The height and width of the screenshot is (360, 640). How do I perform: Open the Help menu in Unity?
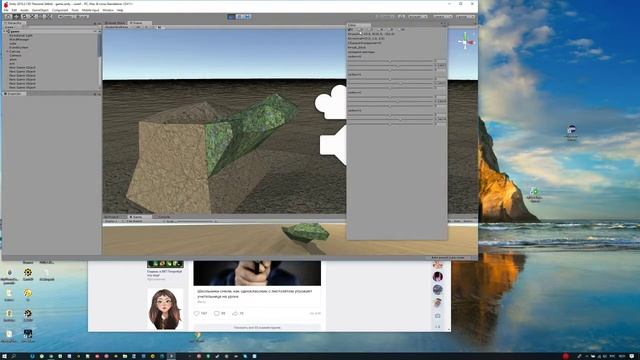[x=120, y=10]
